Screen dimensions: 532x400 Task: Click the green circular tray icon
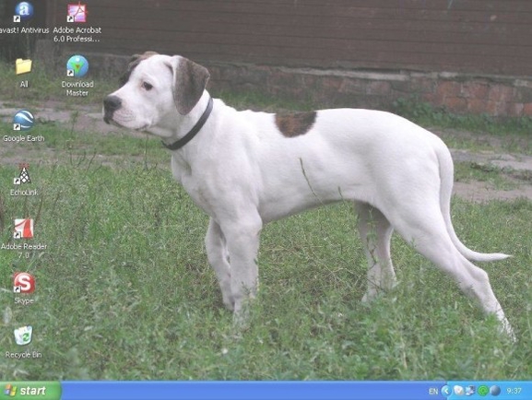482,391
